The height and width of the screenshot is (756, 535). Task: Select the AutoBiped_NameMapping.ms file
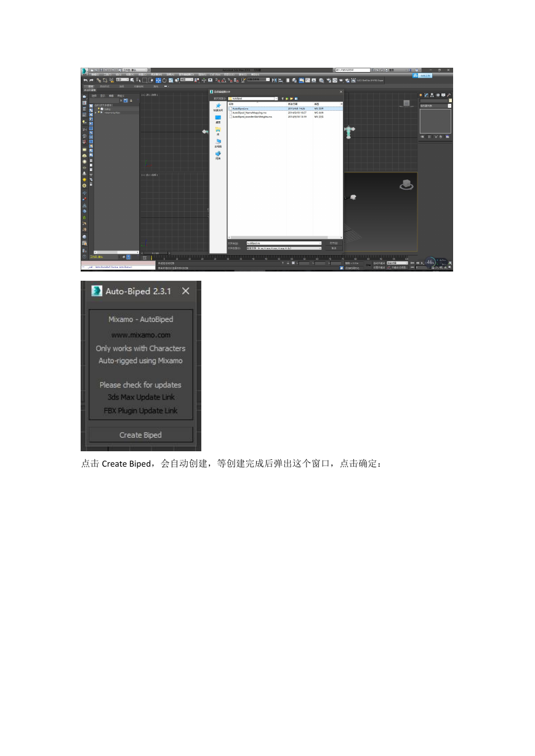point(251,113)
